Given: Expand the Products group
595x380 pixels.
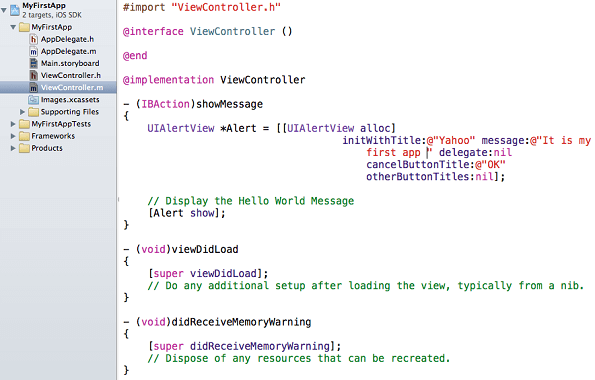Looking at the screenshot, I should point(13,148).
